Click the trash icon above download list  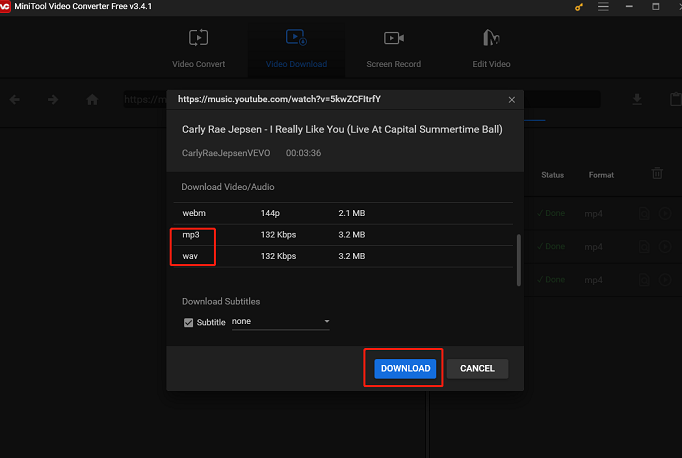point(657,173)
